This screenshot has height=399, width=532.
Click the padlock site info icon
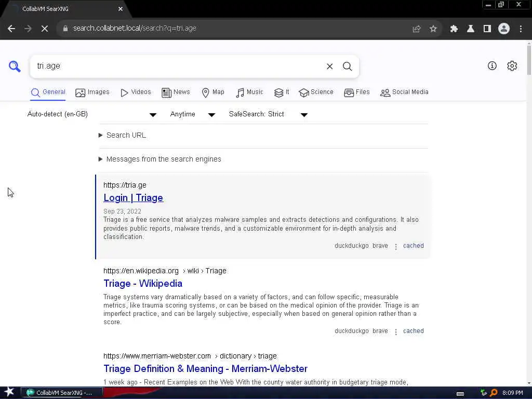pyautogui.click(x=65, y=29)
